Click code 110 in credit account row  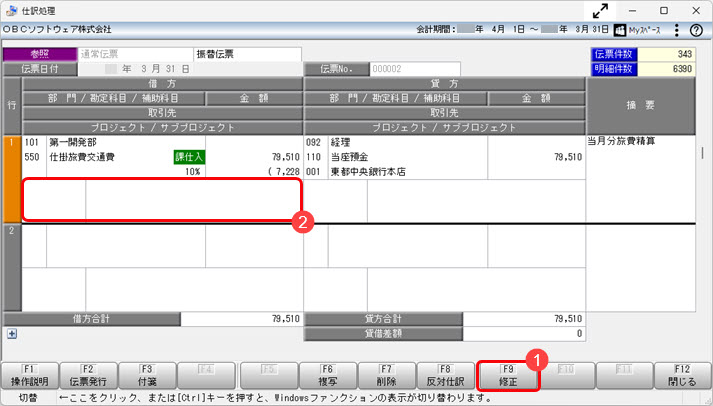coord(314,157)
